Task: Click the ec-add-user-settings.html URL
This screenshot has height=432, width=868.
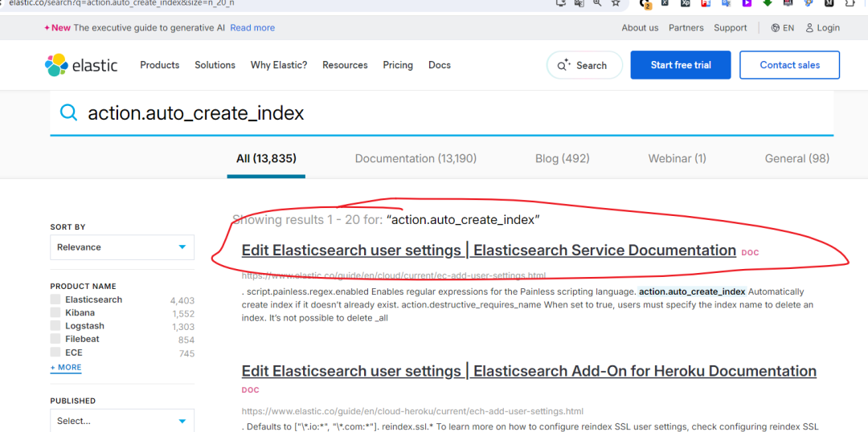Action: (394, 275)
